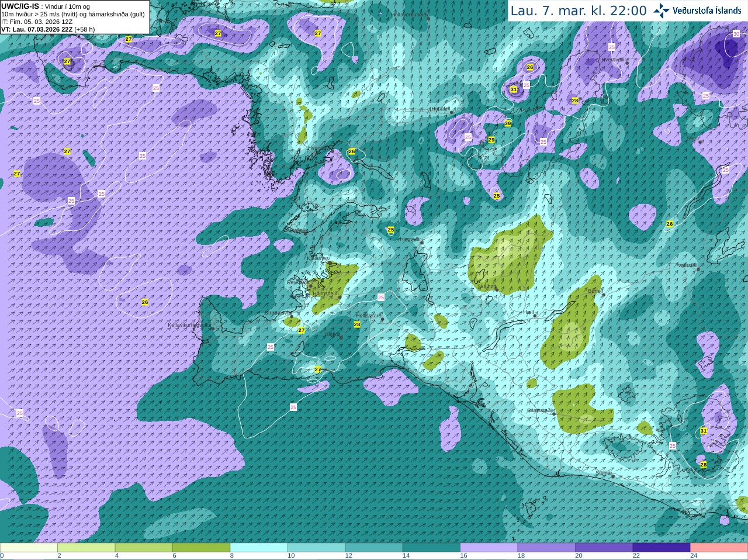
Task: Click the Búrfell station label
Action: pyautogui.click(x=595, y=291)
